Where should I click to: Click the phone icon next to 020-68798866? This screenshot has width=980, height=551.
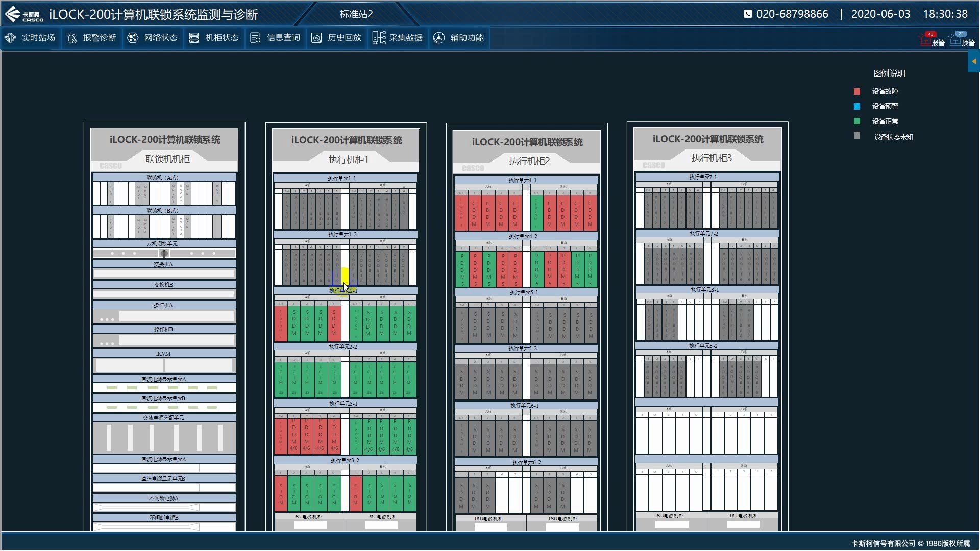(x=748, y=14)
